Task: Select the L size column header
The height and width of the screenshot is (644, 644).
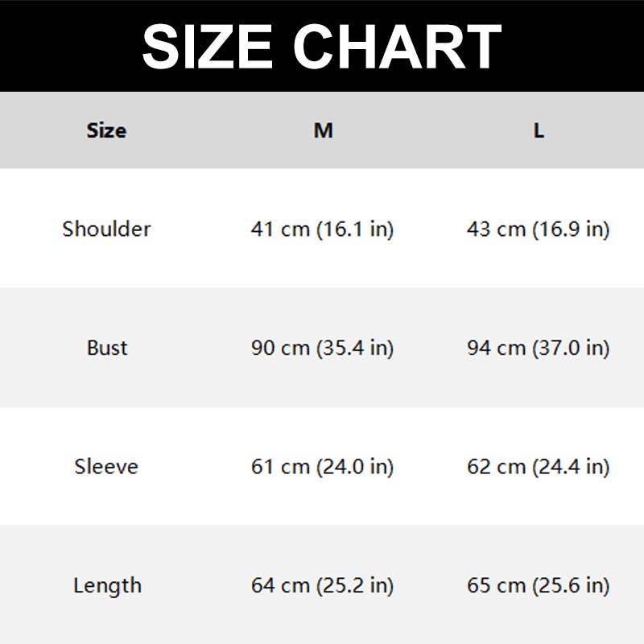Action: (x=539, y=130)
